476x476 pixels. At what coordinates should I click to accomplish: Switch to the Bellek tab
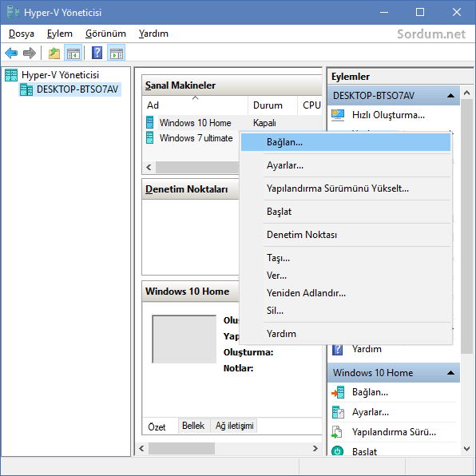tap(193, 426)
